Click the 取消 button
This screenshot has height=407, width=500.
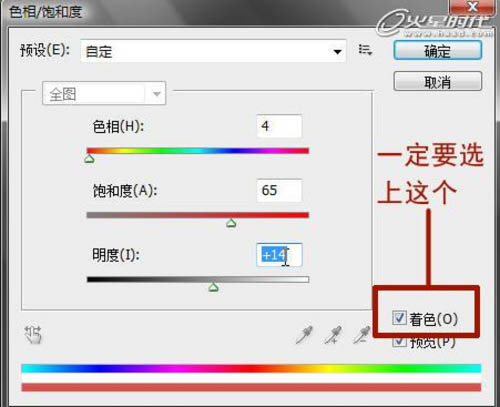click(x=438, y=81)
